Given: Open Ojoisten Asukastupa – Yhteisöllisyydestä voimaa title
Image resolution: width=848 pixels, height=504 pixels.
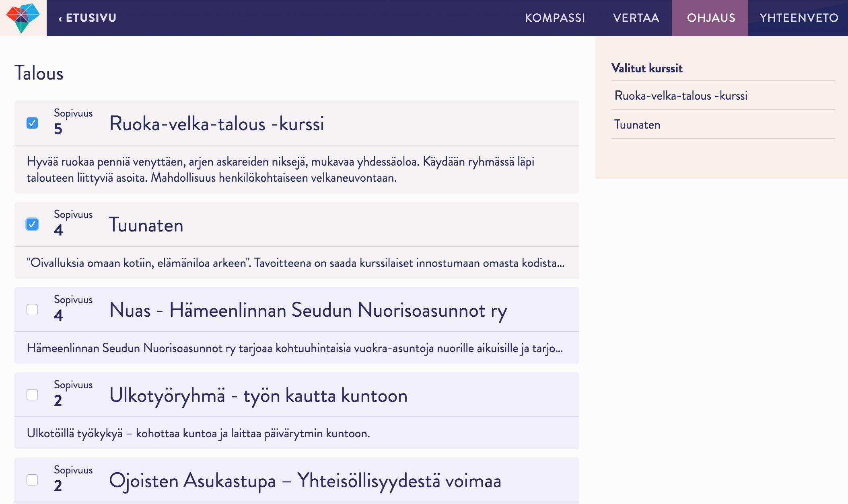Looking at the screenshot, I should (305, 481).
